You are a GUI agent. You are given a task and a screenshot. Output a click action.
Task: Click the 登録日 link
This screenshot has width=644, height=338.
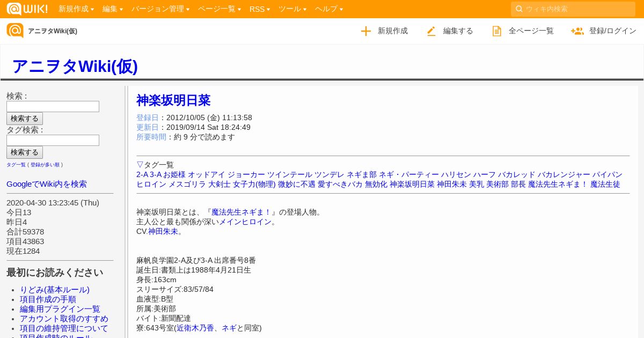click(x=148, y=117)
